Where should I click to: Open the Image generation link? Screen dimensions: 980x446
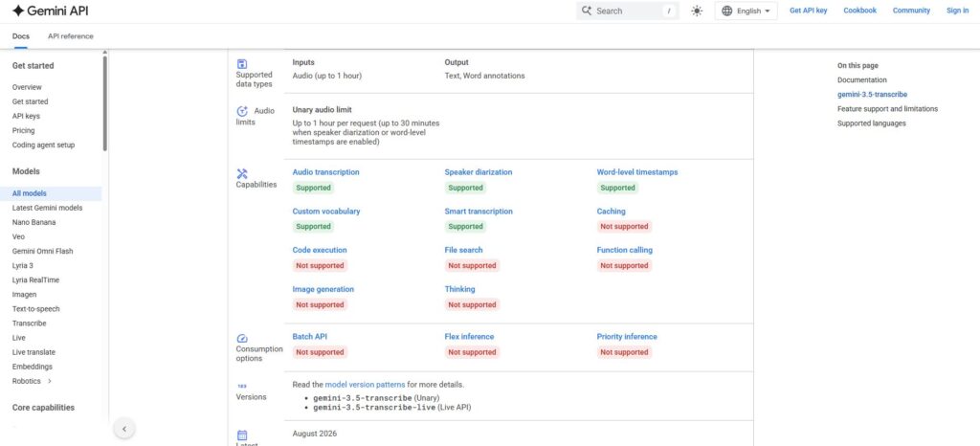click(323, 289)
